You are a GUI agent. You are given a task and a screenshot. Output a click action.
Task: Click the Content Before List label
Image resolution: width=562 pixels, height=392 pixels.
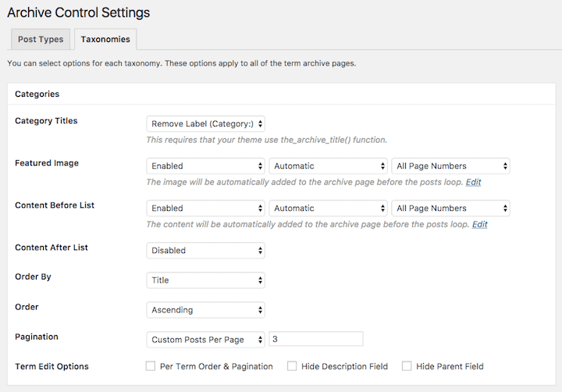(x=55, y=205)
